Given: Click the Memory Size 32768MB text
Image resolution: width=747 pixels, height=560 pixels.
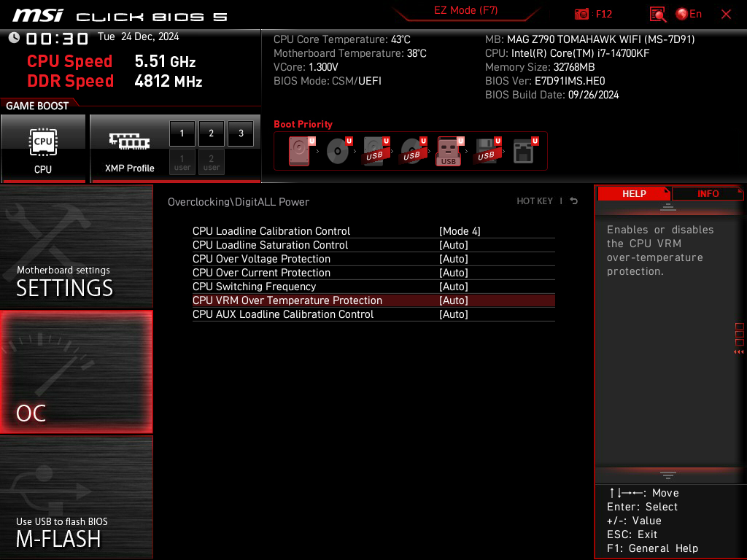Looking at the screenshot, I should [540, 67].
